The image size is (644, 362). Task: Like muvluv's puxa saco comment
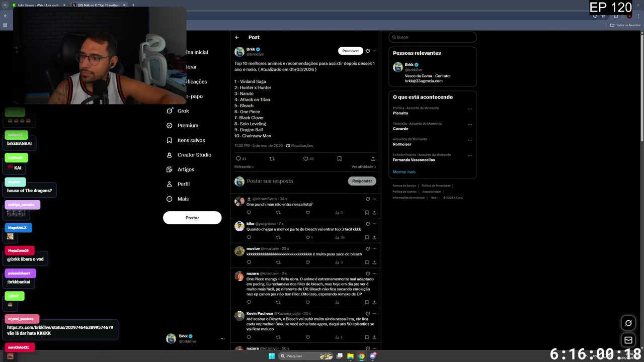[308, 262]
